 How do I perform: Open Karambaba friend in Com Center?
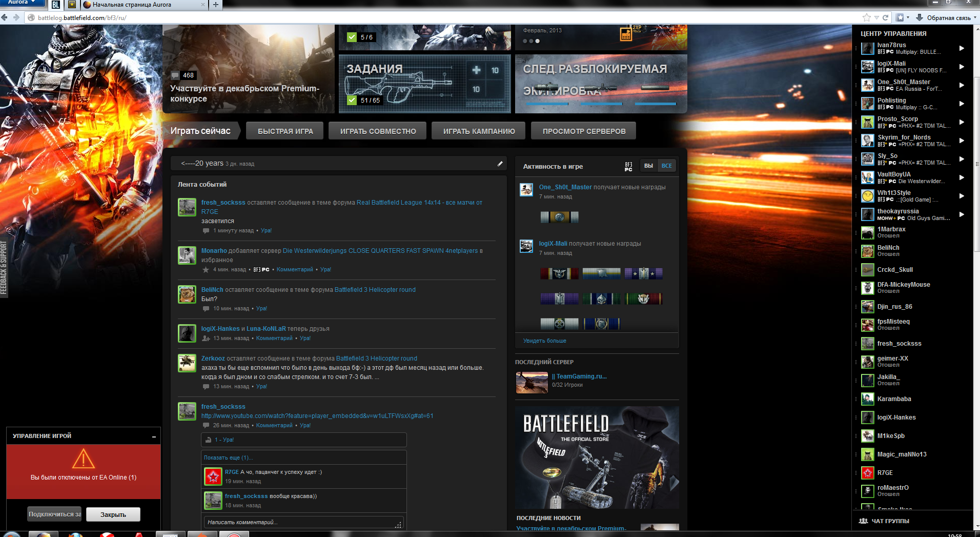pos(894,399)
